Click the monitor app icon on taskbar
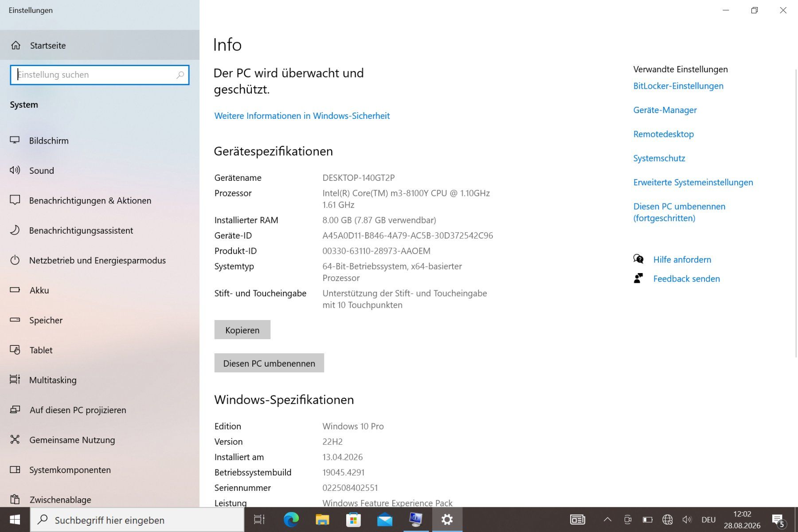This screenshot has width=798, height=532. click(416, 520)
